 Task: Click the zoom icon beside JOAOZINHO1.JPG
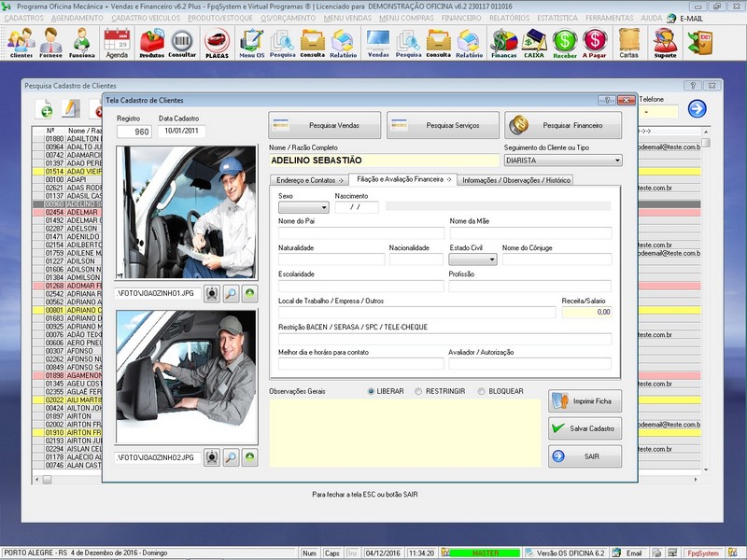pos(231,294)
